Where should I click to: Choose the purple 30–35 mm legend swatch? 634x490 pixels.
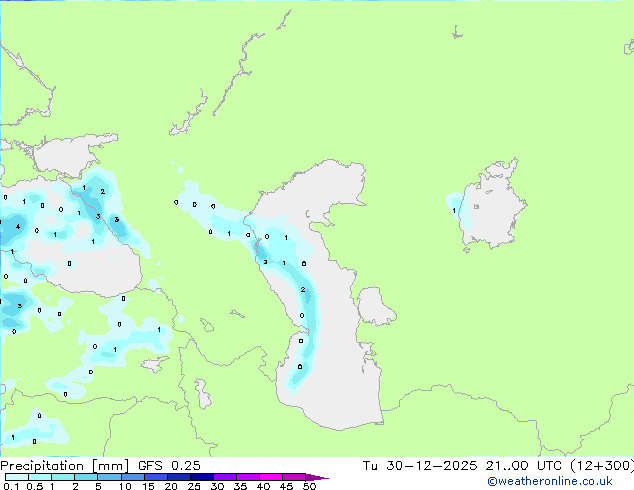(225, 477)
